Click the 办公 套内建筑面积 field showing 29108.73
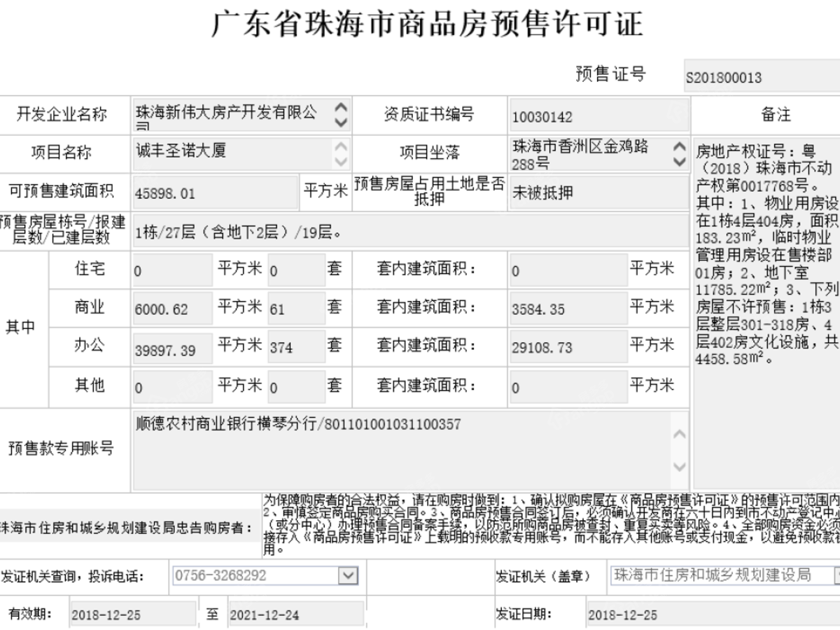This screenshot has width=840, height=630. (x=568, y=348)
